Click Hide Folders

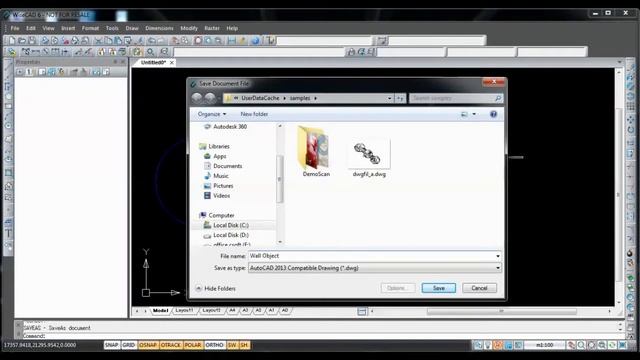click(x=216, y=289)
